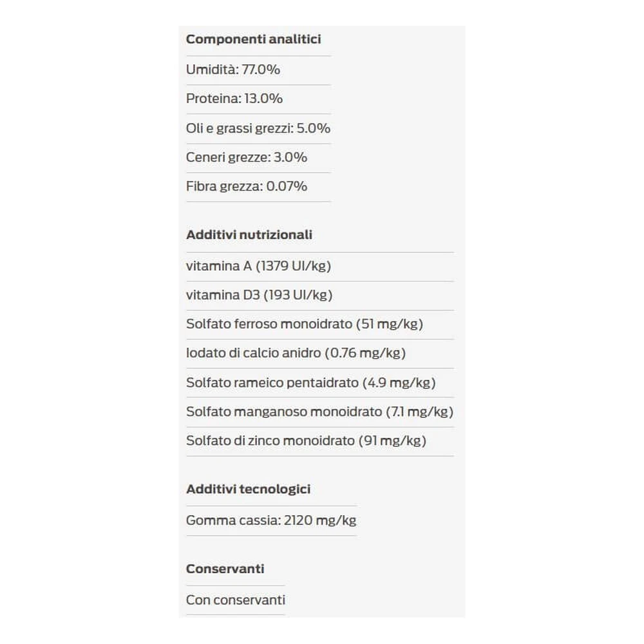Viewport: 644px width, 644px height.
Task: Click the '2120 mg/kg' gomma cassia value
Action: tap(320, 520)
